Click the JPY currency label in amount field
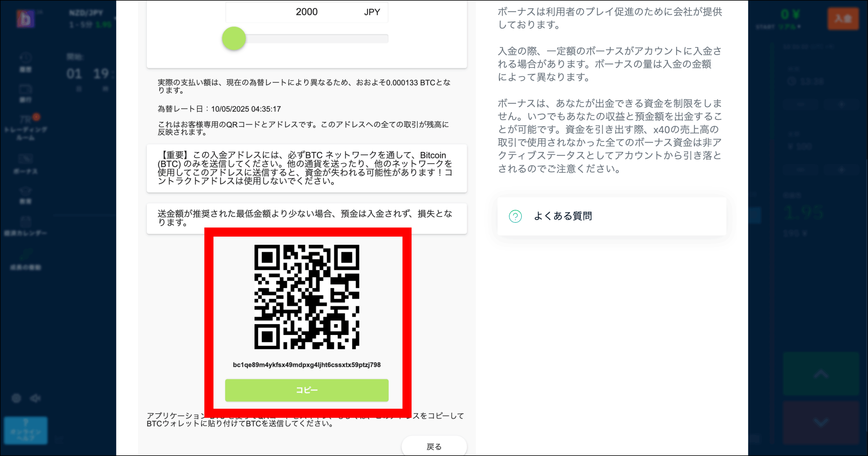The image size is (868, 456). pyautogui.click(x=372, y=12)
